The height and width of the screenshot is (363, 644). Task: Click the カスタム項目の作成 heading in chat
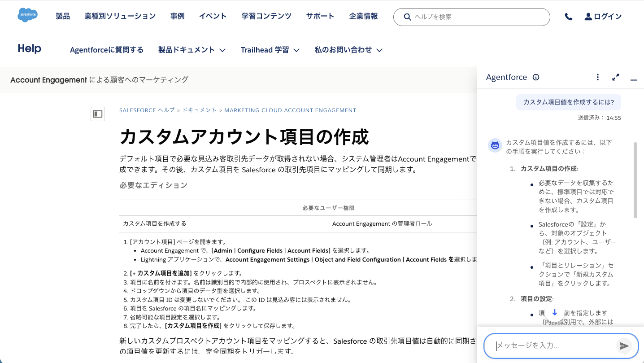click(x=549, y=169)
